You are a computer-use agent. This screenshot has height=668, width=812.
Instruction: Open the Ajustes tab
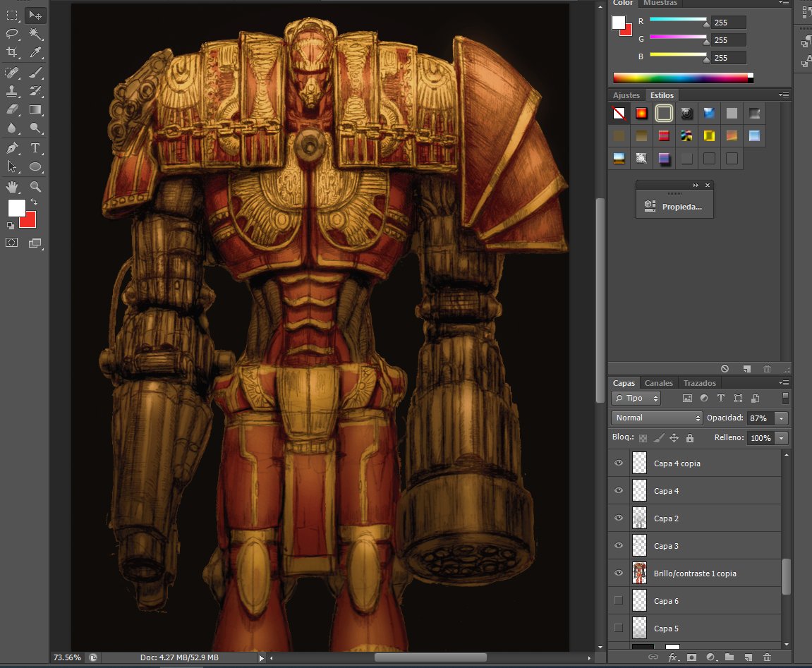pos(626,95)
